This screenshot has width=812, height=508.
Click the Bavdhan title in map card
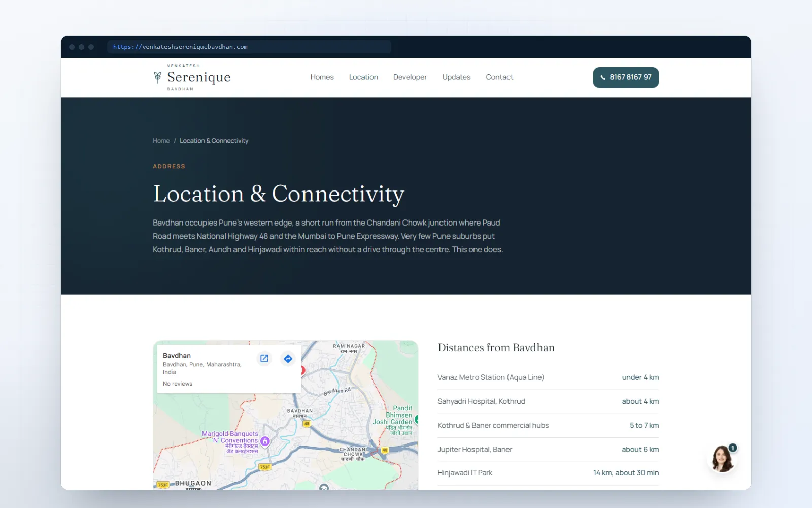(177, 356)
